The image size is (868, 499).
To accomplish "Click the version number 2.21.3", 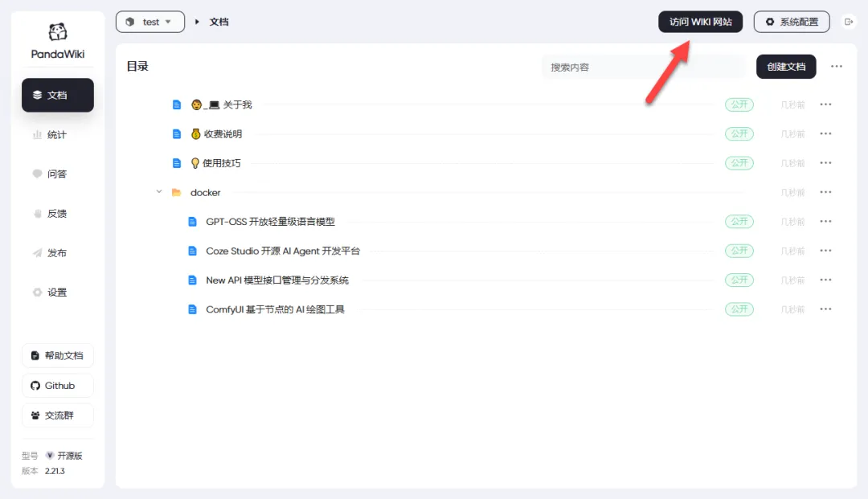I will point(55,472).
